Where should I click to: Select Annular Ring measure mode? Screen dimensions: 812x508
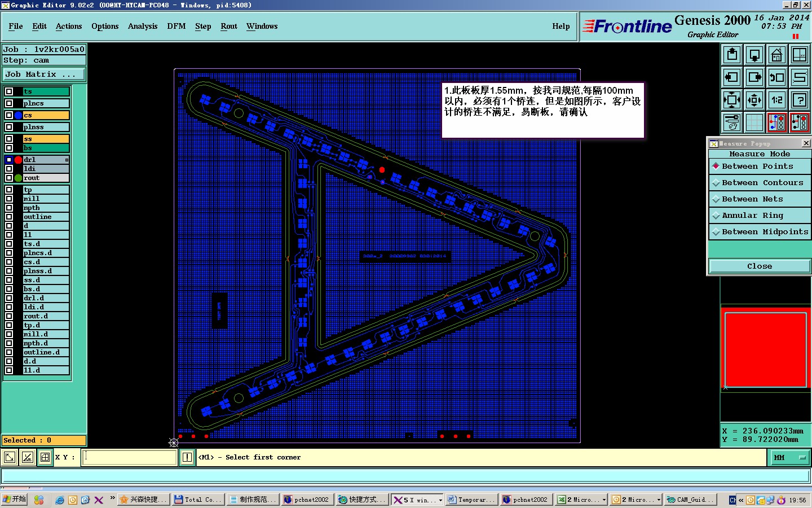tap(760, 216)
